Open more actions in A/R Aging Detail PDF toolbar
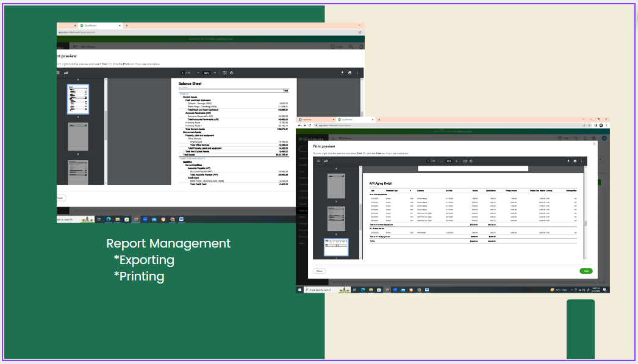The height and width of the screenshot is (364, 638). coord(581,161)
